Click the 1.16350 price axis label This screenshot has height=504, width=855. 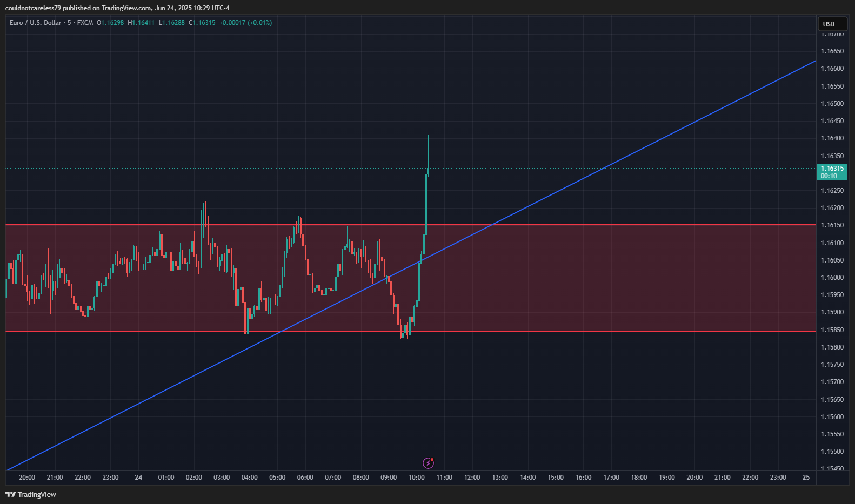(832, 156)
